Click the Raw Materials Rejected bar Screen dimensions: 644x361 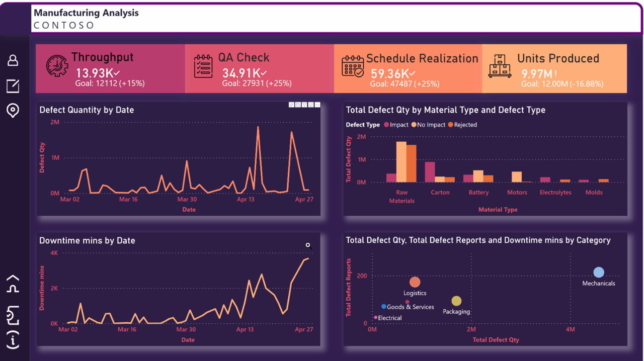(412, 163)
